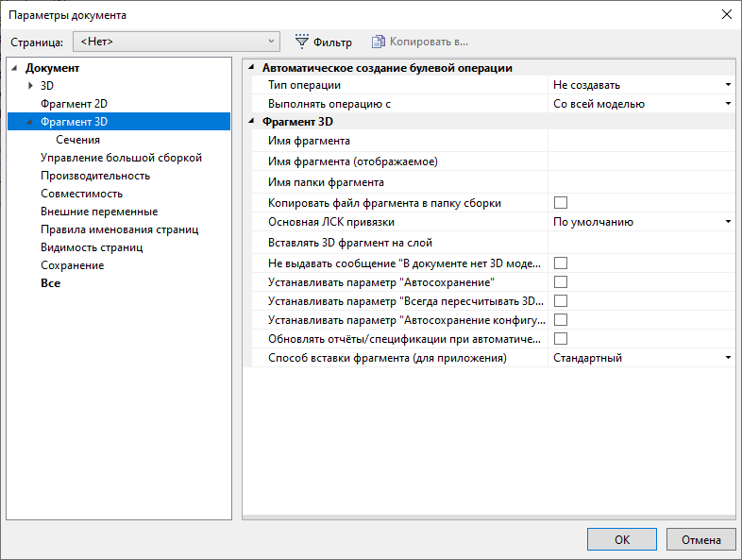Image resolution: width=742 pixels, height=560 pixels.
Task: Select Фрагмент 2D in the tree
Action: pyautogui.click(x=74, y=104)
